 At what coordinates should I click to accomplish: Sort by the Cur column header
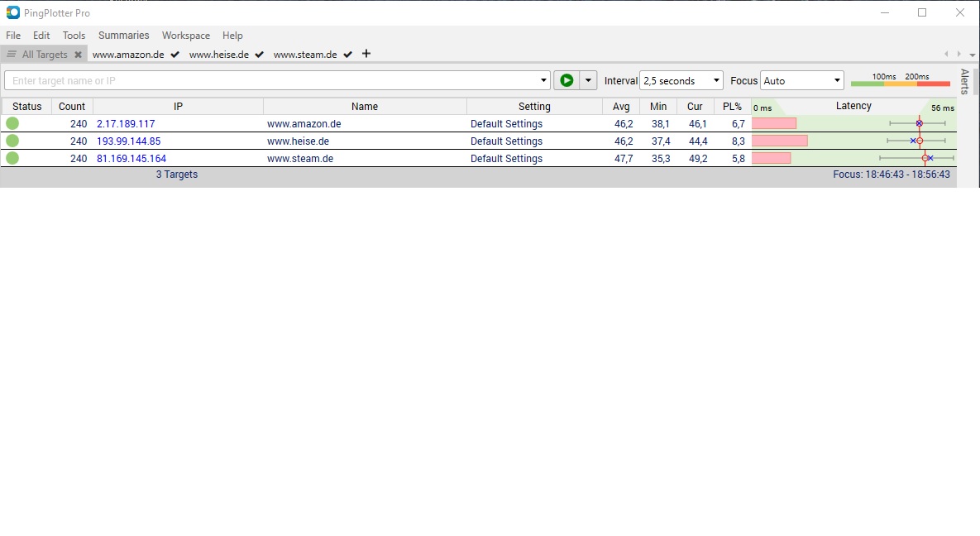coord(695,107)
